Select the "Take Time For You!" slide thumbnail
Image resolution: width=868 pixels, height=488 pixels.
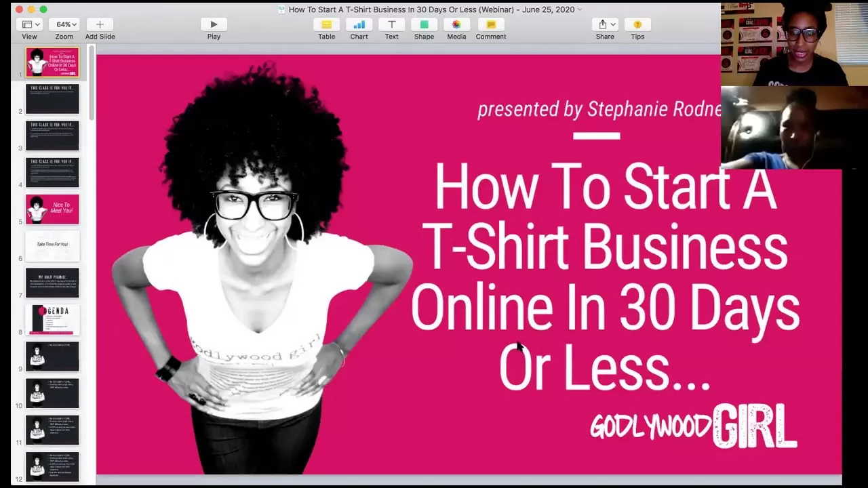pos(52,246)
